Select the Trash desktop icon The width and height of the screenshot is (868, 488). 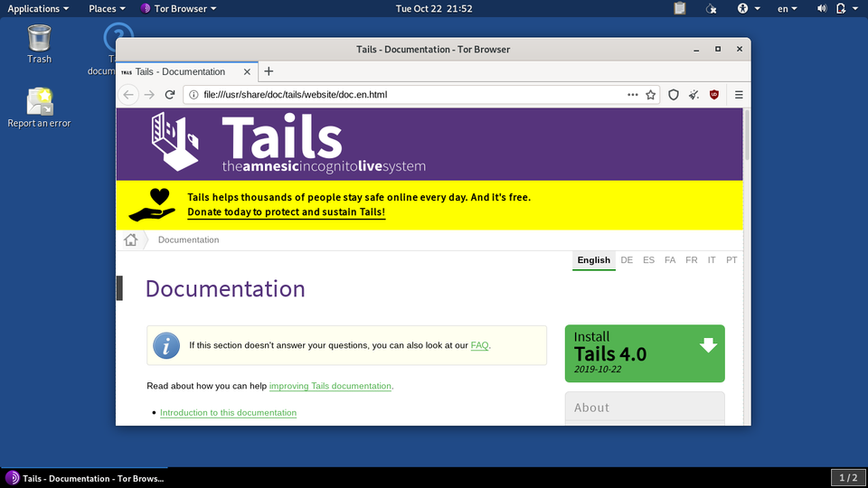pos(39,44)
